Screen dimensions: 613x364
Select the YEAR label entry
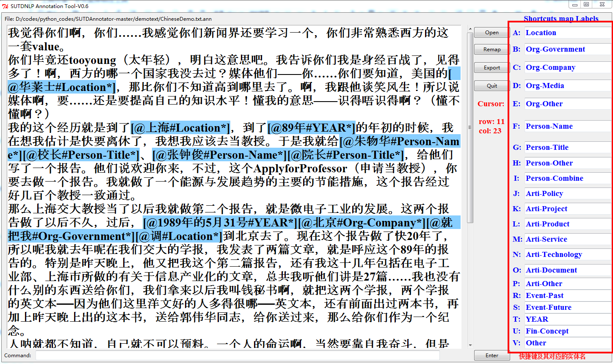(x=568, y=320)
